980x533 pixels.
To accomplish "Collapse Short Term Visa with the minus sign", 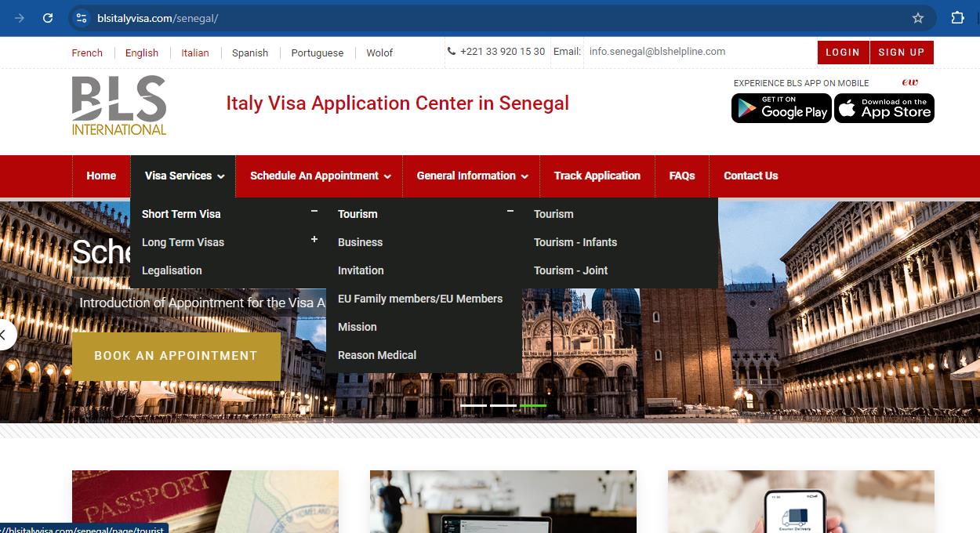I will click(x=314, y=210).
